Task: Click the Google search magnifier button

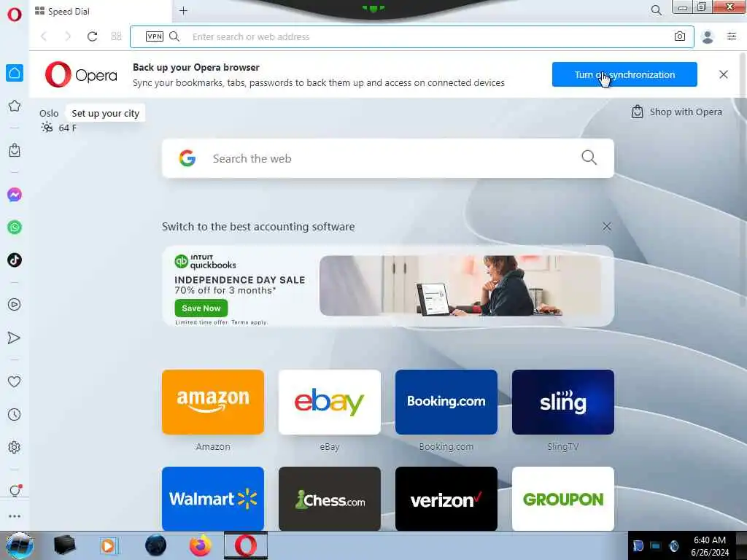Action: point(589,157)
